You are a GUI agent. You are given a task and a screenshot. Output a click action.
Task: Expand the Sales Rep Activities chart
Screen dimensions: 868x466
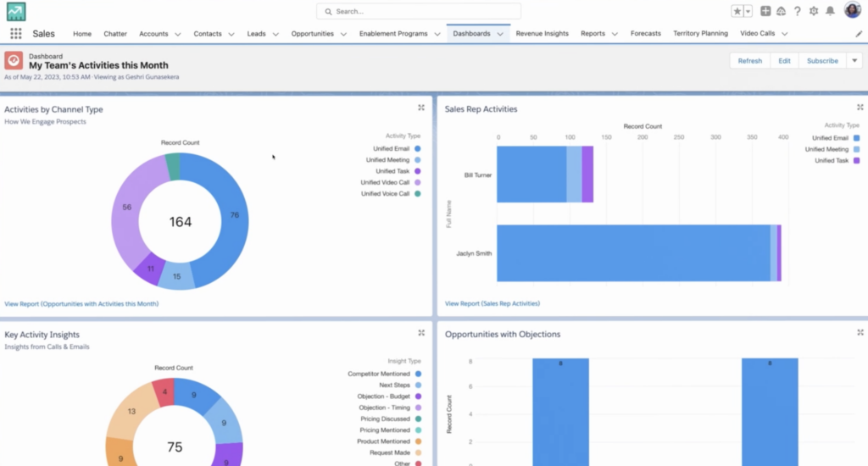[x=860, y=108]
